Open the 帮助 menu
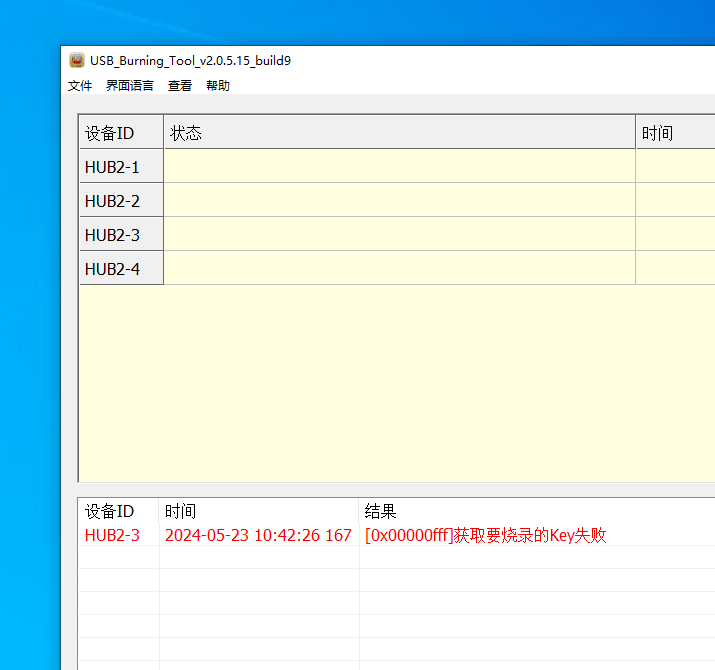The image size is (715, 670). coord(218,86)
